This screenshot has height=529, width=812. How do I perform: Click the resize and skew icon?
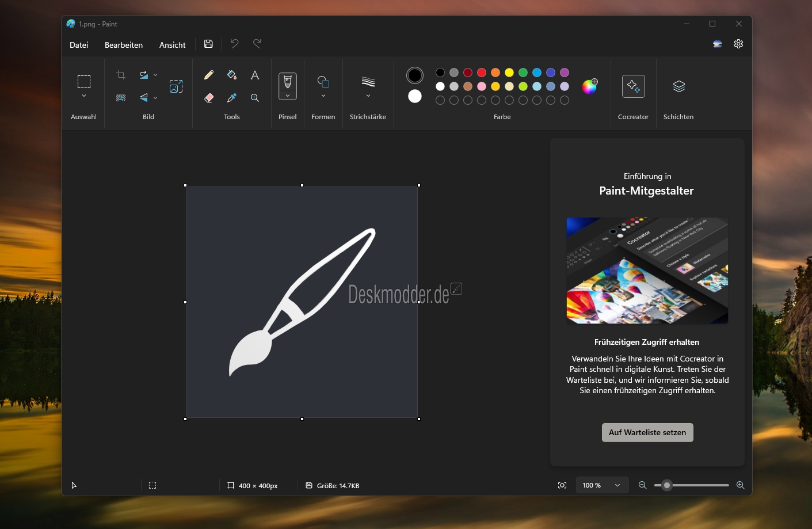tap(176, 86)
